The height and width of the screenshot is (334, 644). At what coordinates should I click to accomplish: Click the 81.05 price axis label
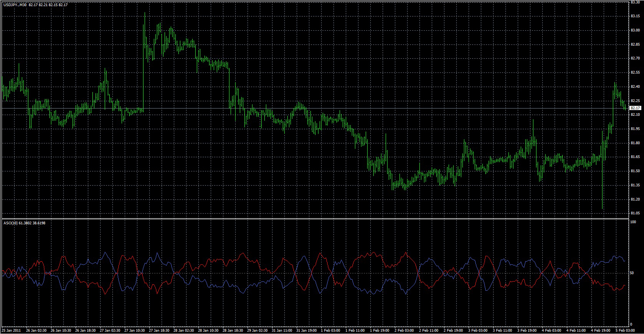tap(635, 213)
